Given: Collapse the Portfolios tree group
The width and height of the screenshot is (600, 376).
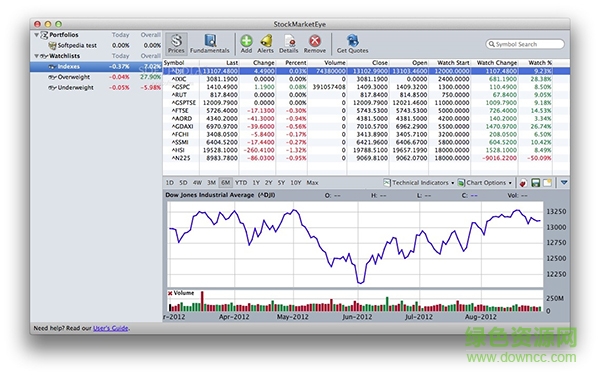Looking at the screenshot, I should coord(36,35).
